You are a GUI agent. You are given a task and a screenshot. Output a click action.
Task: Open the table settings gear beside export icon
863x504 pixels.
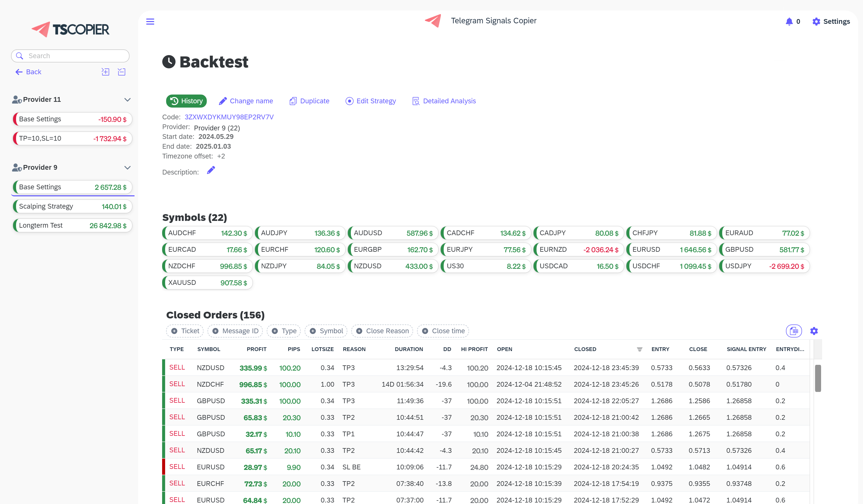pos(814,331)
